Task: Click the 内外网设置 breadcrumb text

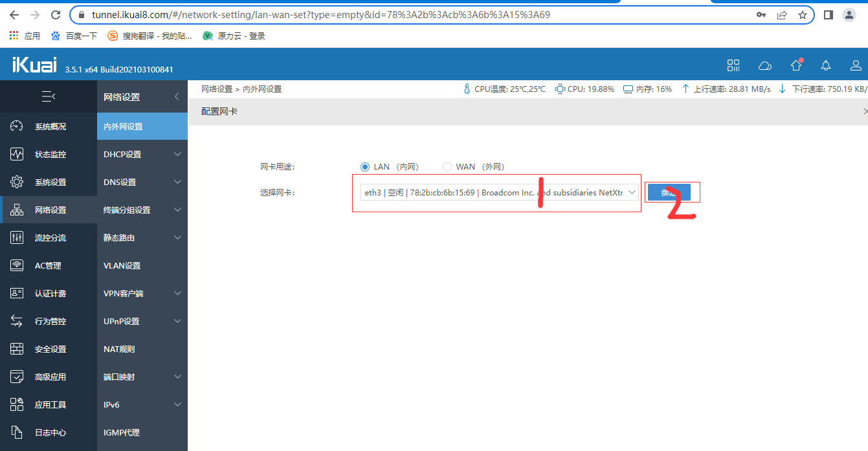Action: point(262,89)
